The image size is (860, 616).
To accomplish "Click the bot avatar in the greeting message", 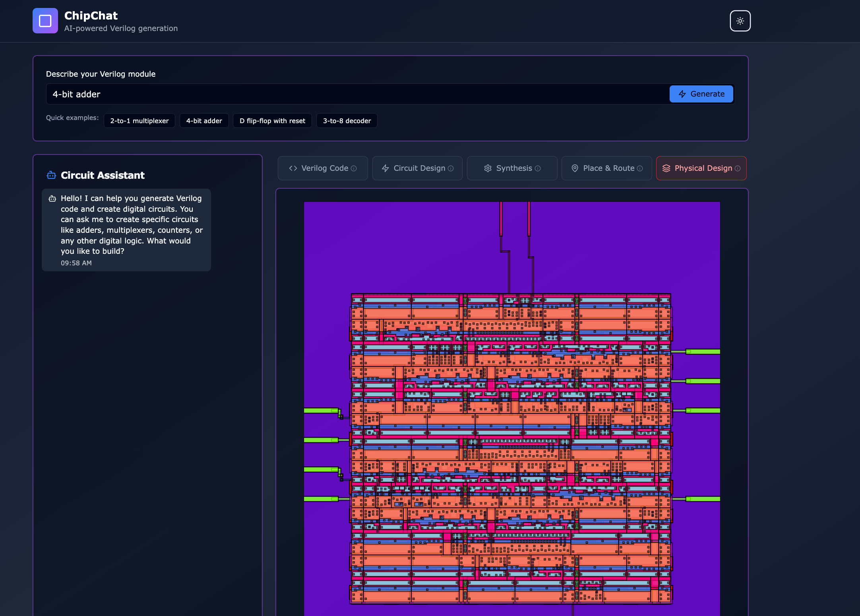I will (52, 199).
